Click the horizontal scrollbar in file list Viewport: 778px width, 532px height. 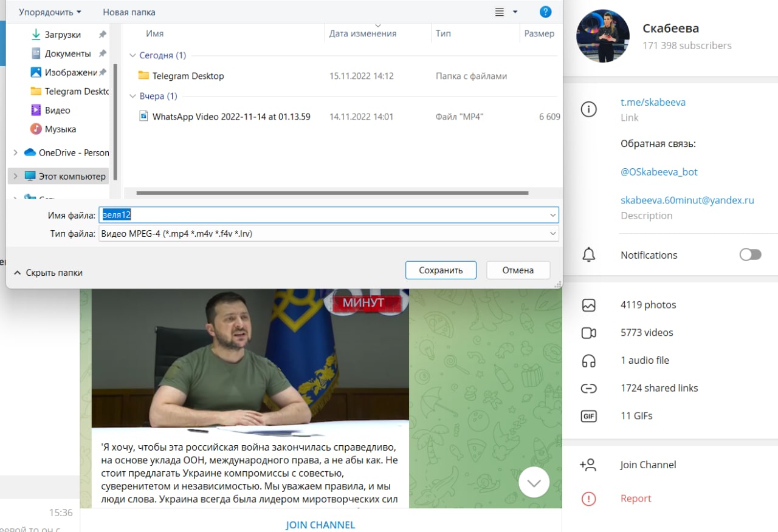pos(332,193)
